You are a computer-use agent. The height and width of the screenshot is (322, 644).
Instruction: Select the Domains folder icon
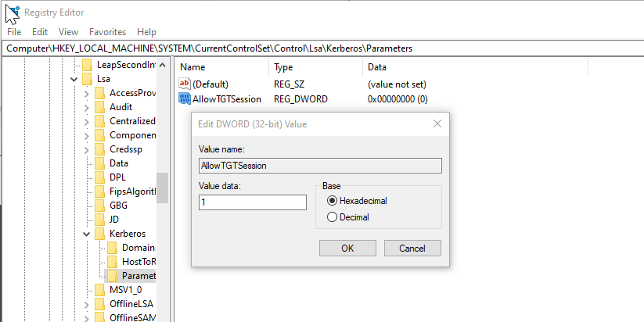[x=112, y=248]
